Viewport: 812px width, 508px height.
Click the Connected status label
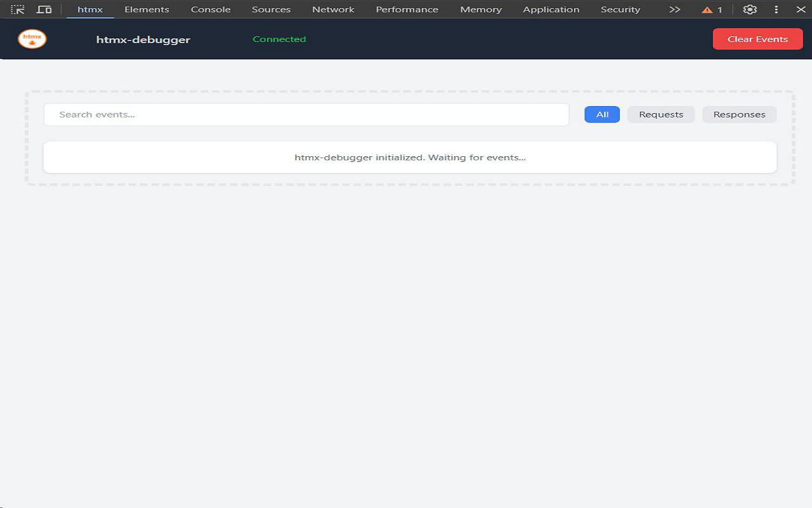tap(279, 39)
